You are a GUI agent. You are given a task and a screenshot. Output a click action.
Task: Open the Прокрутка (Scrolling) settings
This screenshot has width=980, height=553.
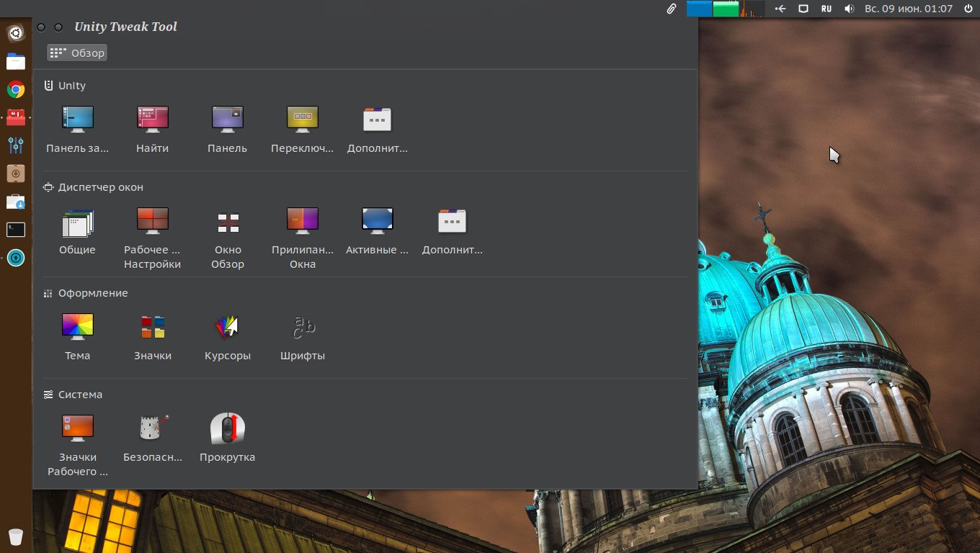point(227,429)
